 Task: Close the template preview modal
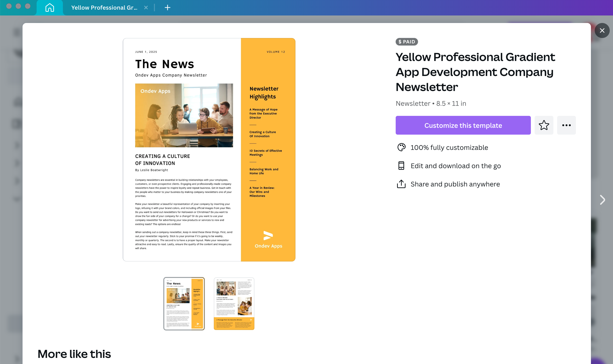click(x=602, y=30)
